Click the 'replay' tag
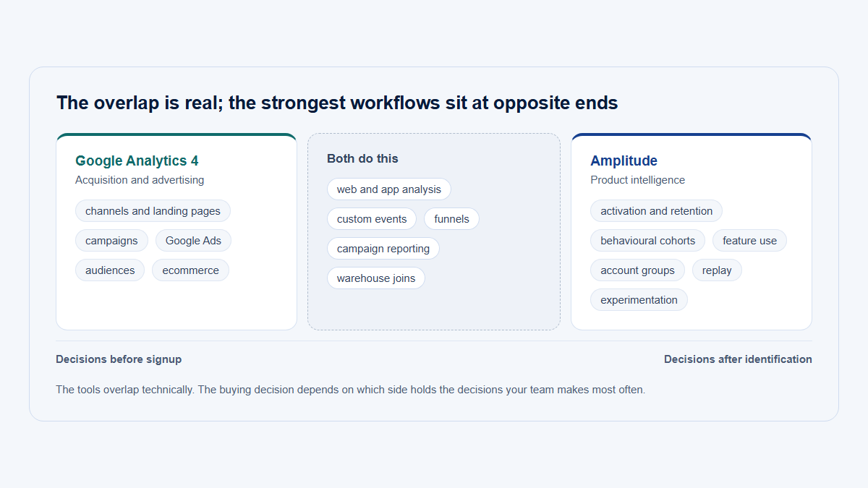Image resolution: width=868 pixels, height=488 pixels. tap(717, 270)
